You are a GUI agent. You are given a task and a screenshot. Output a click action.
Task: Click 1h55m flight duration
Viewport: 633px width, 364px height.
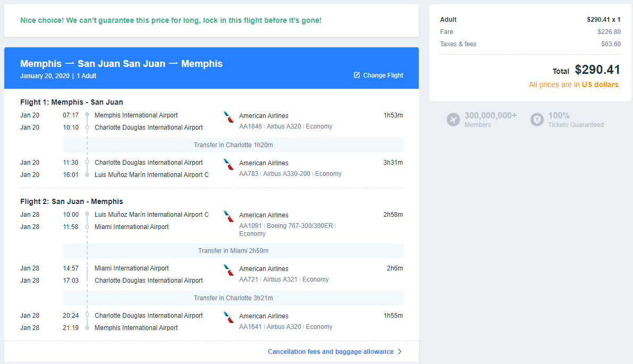point(393,315)
